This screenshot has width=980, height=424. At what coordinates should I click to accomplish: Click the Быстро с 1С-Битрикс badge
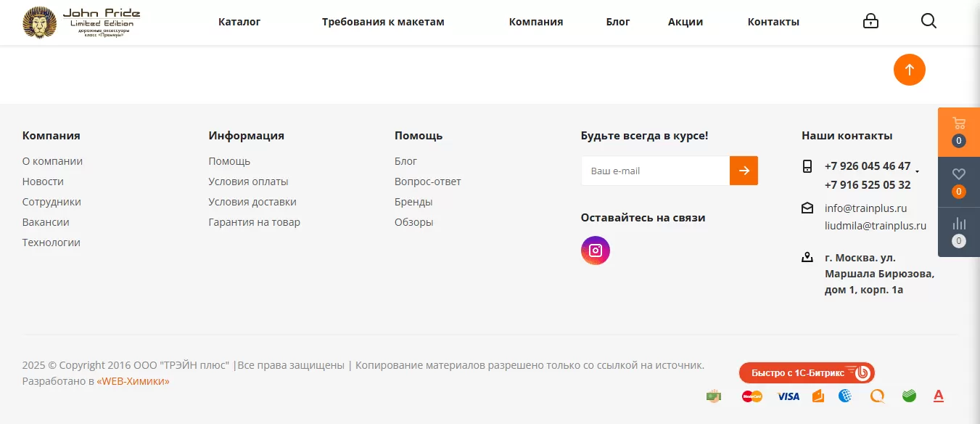point(807,372)
